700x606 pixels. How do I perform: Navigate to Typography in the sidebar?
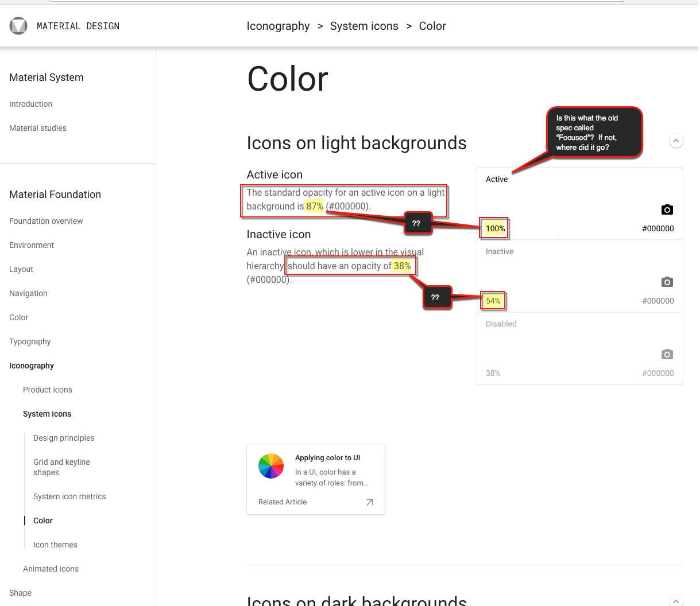click(x=30, y=341)
